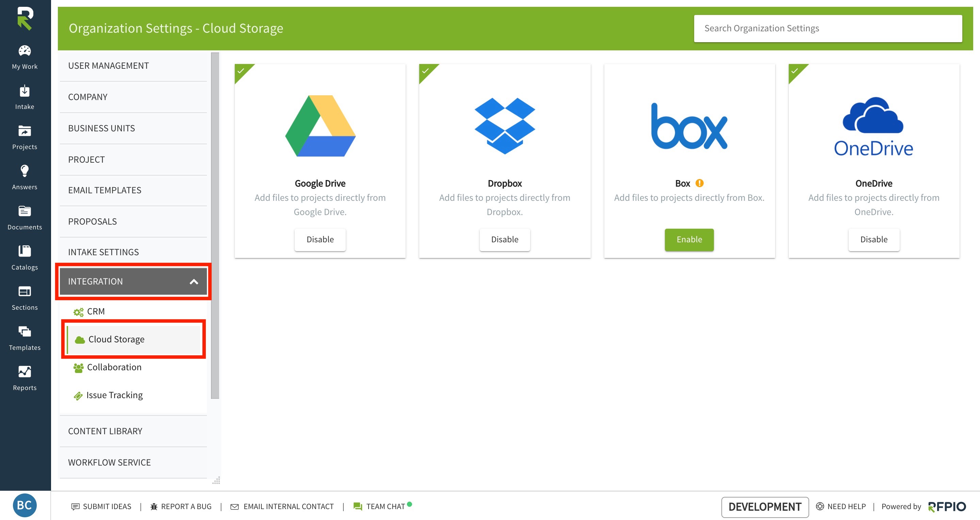Click the Team Chat green status dot

(409, 504)
